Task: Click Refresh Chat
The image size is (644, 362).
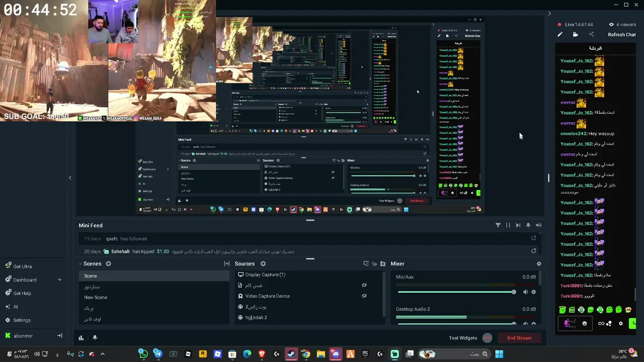Action: (x=621, y=35)
